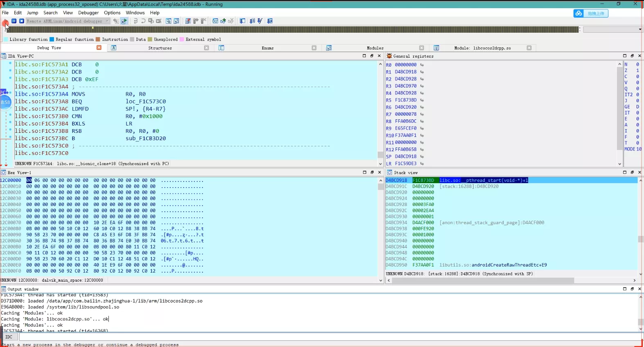
Task: Click the Pause process button
Action: (x=14, y=21)
